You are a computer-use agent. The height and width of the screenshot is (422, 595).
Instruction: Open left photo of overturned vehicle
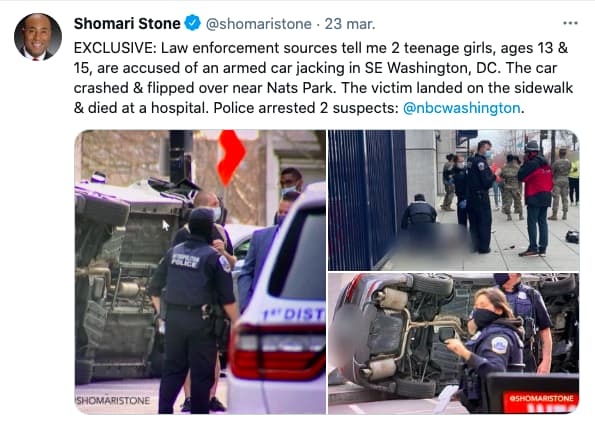200,272
